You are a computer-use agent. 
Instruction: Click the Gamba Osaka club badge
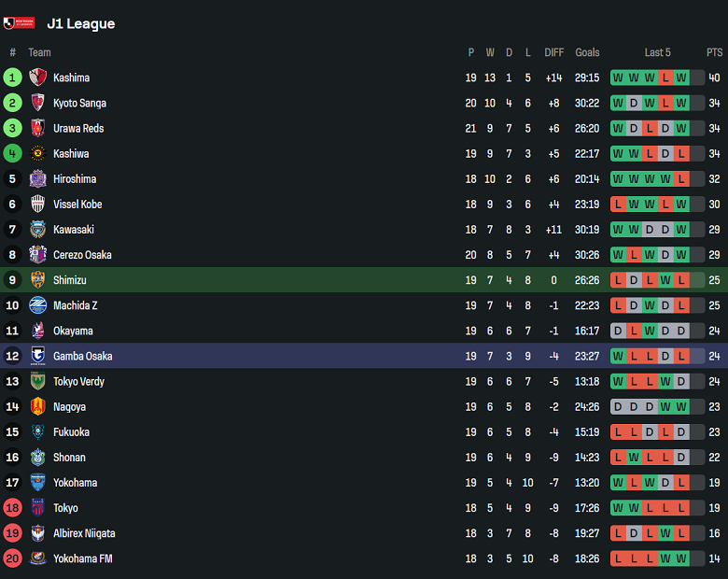coord(38,356)
